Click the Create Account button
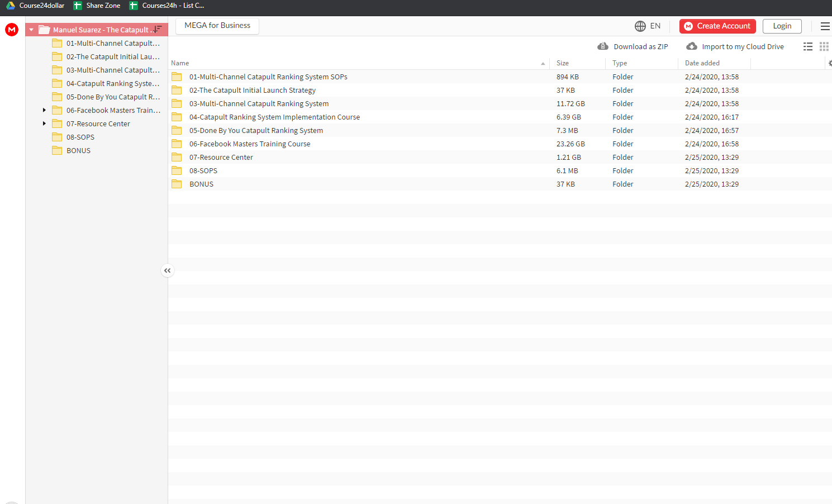Image resolution: width=832 pixels, height=504 pixels. tap(717, 26)
